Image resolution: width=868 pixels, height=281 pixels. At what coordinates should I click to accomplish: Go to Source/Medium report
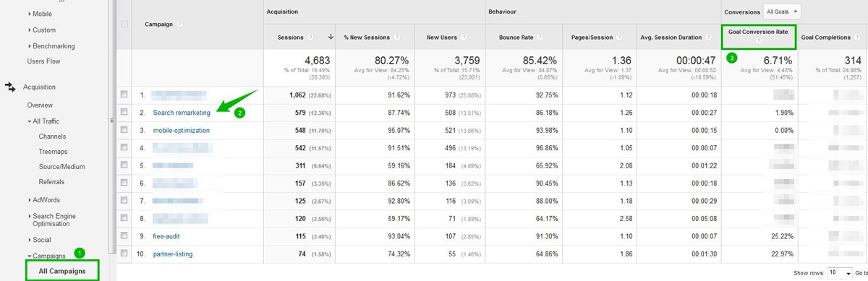click(x=61, y=166)
